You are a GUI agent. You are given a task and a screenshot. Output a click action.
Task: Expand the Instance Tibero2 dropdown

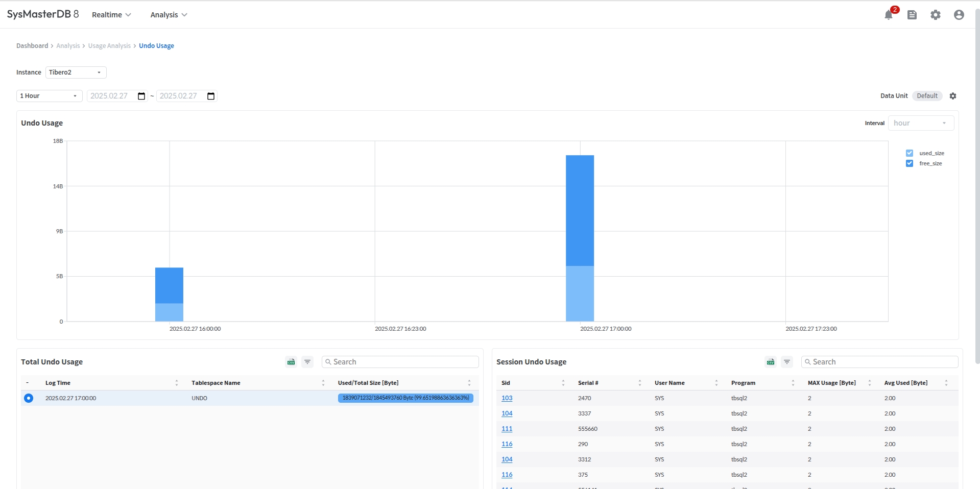click(x=76, y=72)
